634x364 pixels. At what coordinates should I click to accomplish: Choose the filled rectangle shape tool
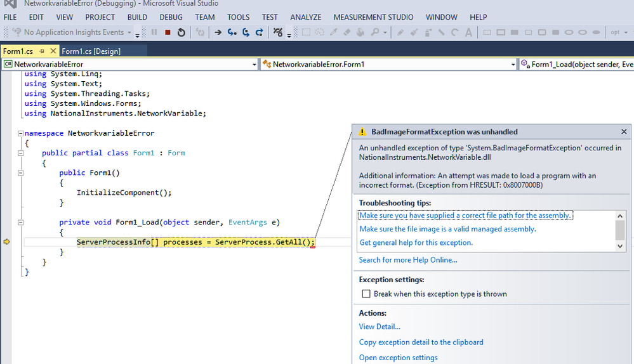point(514,32)
